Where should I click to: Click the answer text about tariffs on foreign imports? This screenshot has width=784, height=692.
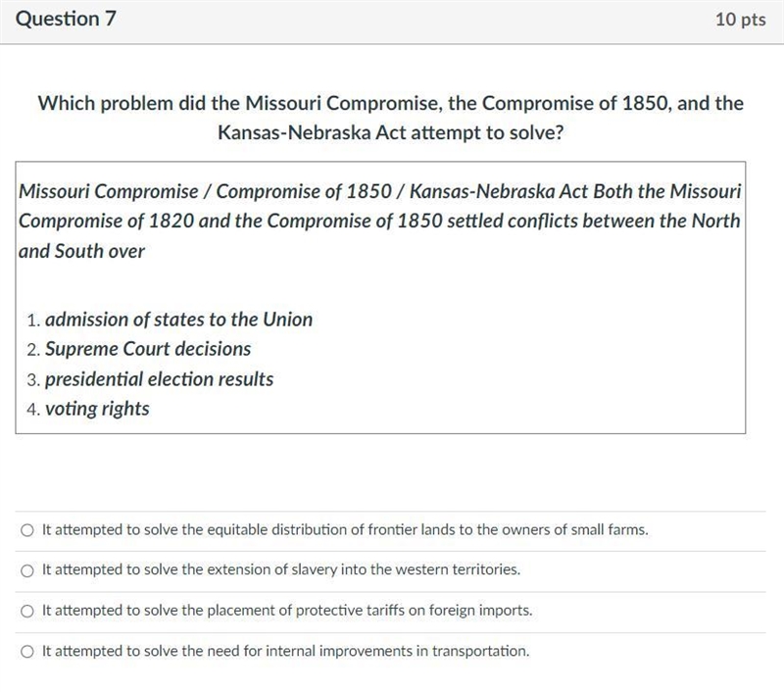pyautogui.click(x=287, y=611)
